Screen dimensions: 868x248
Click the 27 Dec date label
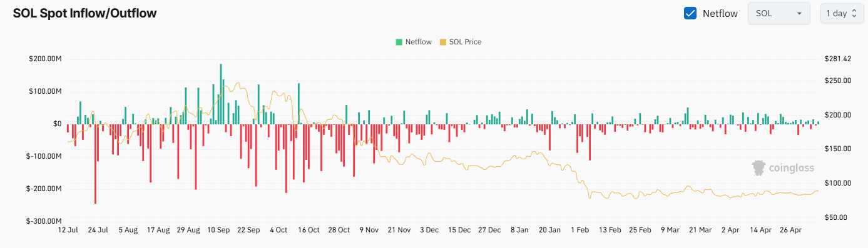[x=489, y=230]
